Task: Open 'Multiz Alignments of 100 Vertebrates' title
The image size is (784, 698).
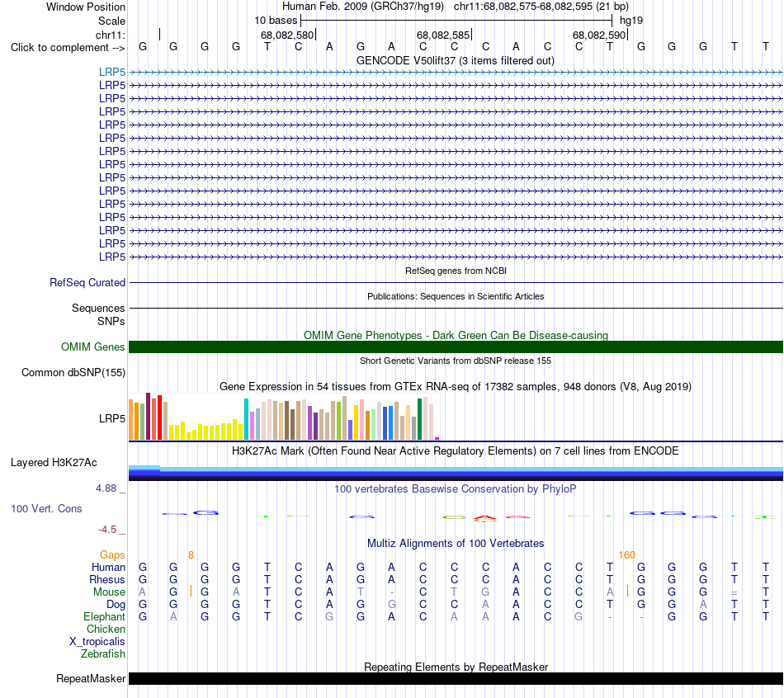Action: [x=456, y=543]
